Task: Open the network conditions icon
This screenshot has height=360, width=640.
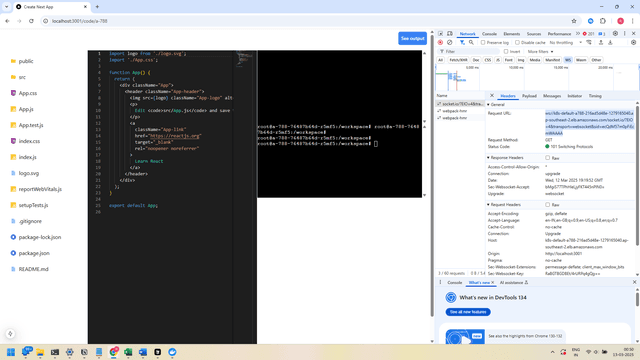Action: (589, 42)
